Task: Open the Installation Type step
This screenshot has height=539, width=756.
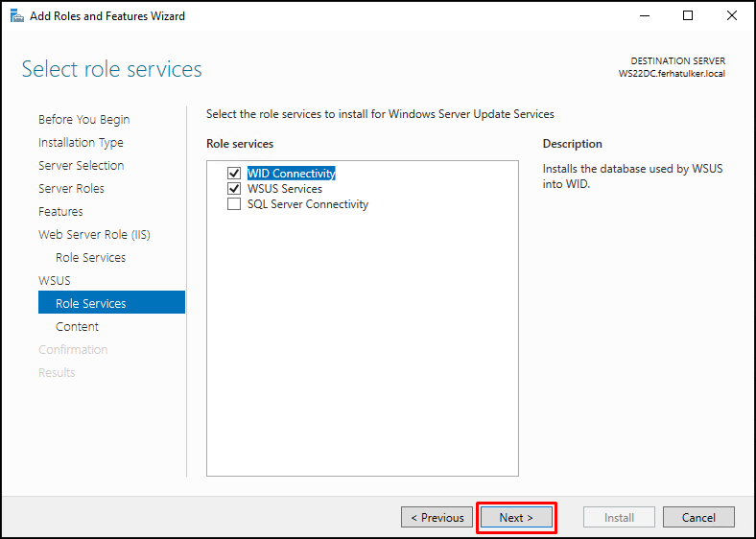Action: tap(81, 143)
